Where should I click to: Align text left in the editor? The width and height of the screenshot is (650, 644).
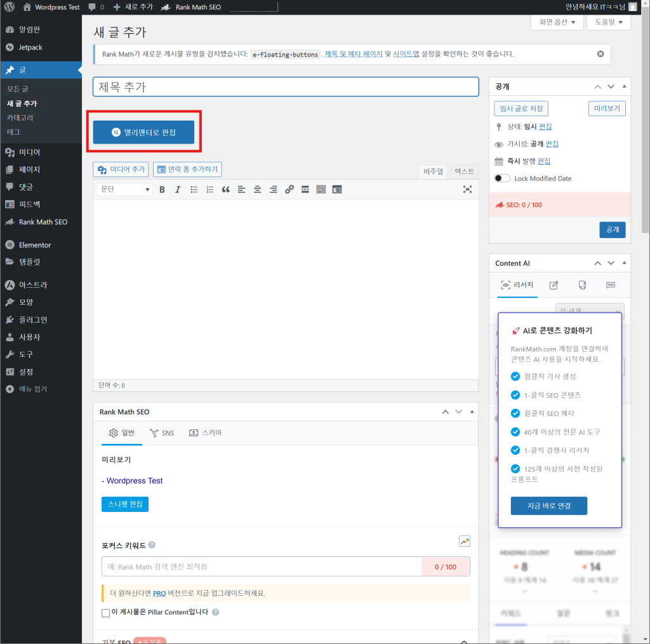[x=241, y=189]
